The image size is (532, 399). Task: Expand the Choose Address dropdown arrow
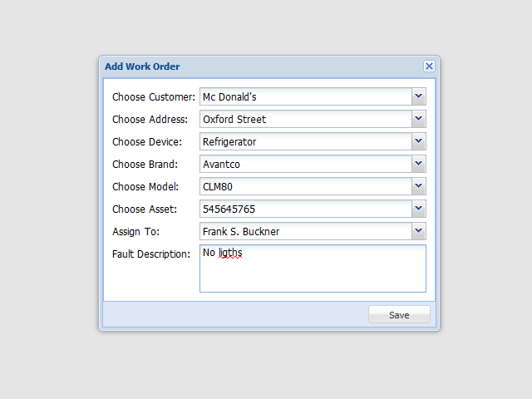[x=419, y=119]
